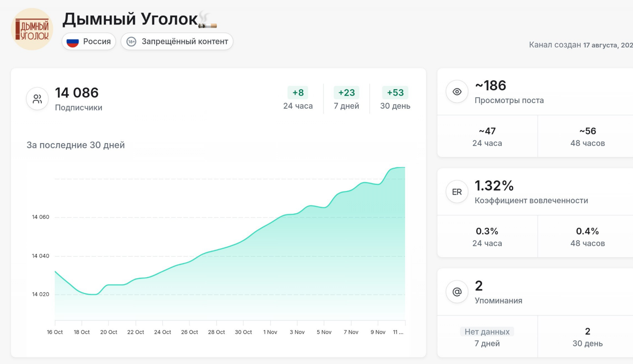Click the 18+ age restriction icon
Image resolution: width=633 pixels, height=364 pixels.
click(131, 42)
